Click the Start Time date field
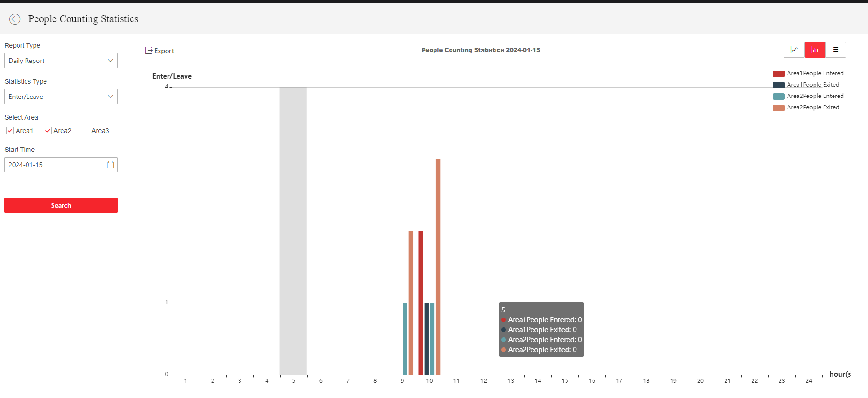The height and width of the screenshot is (398, 868). tap(54, 165)
